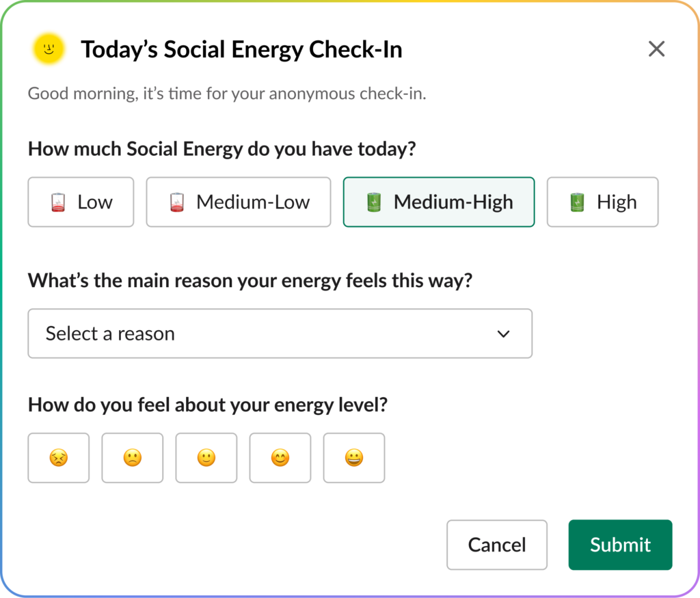This screenshot has height=598, width=700.
Task: Click the green battery icon beside Medium-High
Action: click(373, 202)
